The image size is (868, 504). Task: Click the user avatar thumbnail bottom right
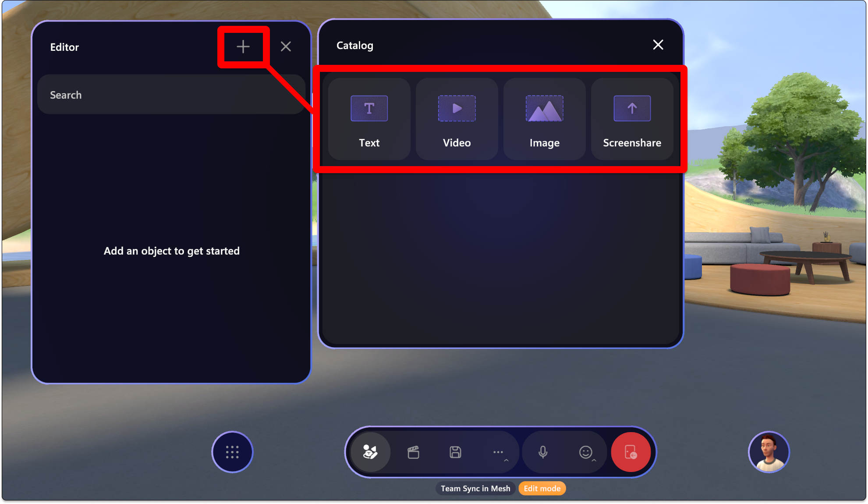click(769, 452)
